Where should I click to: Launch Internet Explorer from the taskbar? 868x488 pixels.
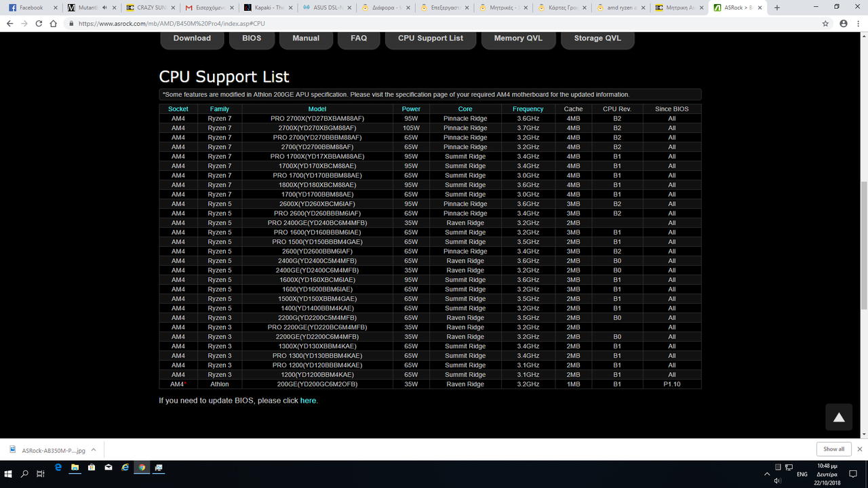pyautogui.click(x=125, y=468)
